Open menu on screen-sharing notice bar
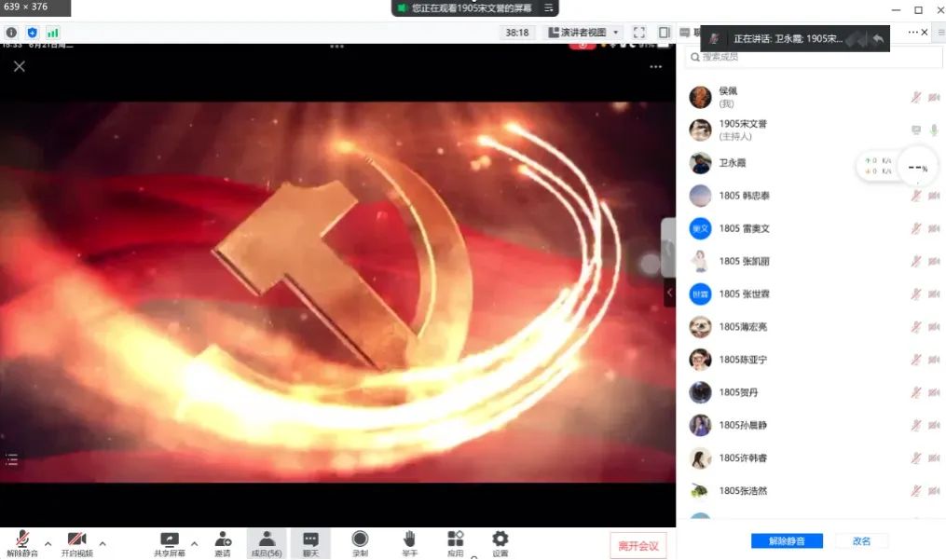The image size is (946, 560). [549, 8]
